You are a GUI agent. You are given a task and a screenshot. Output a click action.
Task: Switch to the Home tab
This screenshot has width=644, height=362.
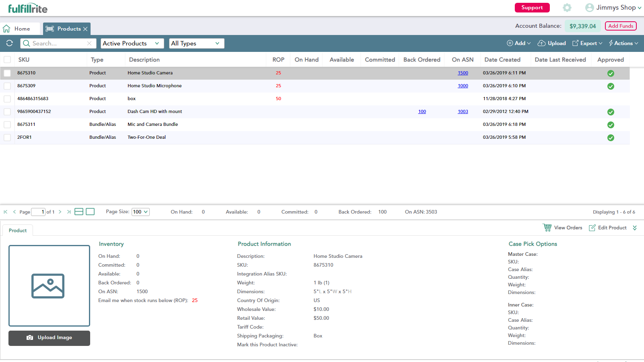[x=22, y=29]
